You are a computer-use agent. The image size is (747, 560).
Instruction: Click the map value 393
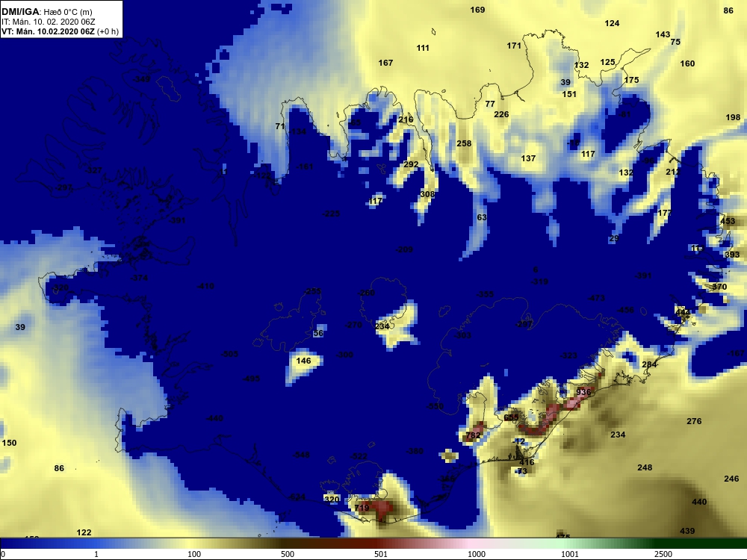pos(732,255)
